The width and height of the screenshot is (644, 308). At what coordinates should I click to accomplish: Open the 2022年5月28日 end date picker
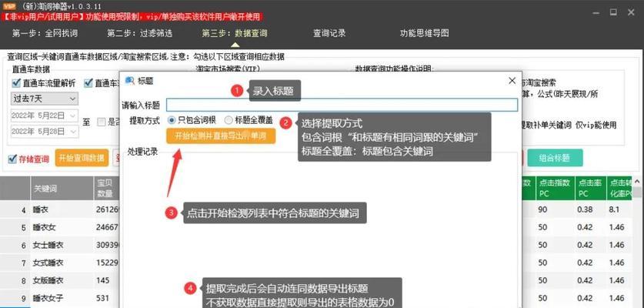(x=45, y=131)
